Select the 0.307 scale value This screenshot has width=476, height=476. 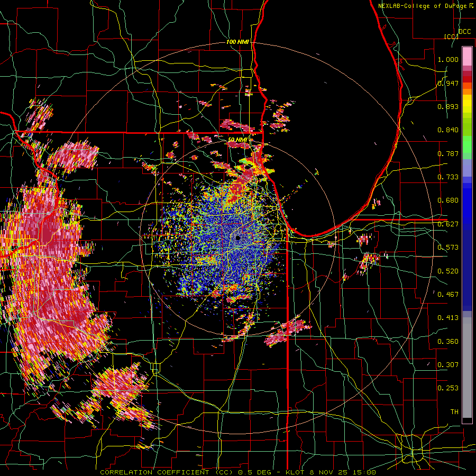tap(448, 365)
